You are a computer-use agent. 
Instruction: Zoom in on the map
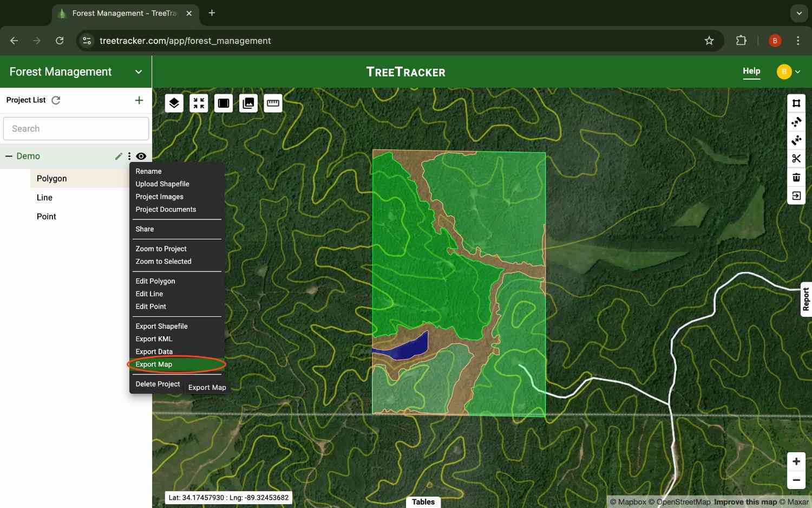pos(796,461)
